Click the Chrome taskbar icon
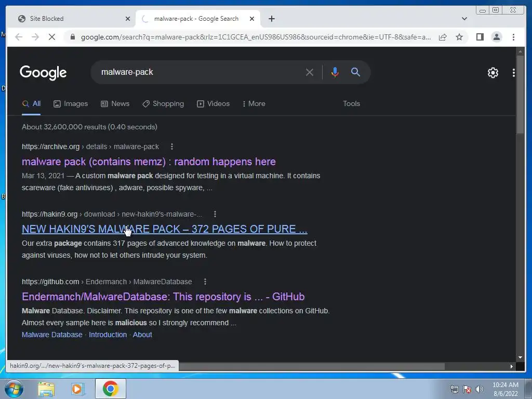 (110, 389)
